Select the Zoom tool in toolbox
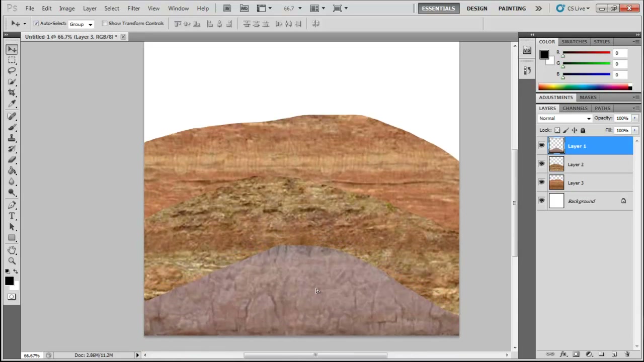The image size is (644, 362). [x=12, y=261]
